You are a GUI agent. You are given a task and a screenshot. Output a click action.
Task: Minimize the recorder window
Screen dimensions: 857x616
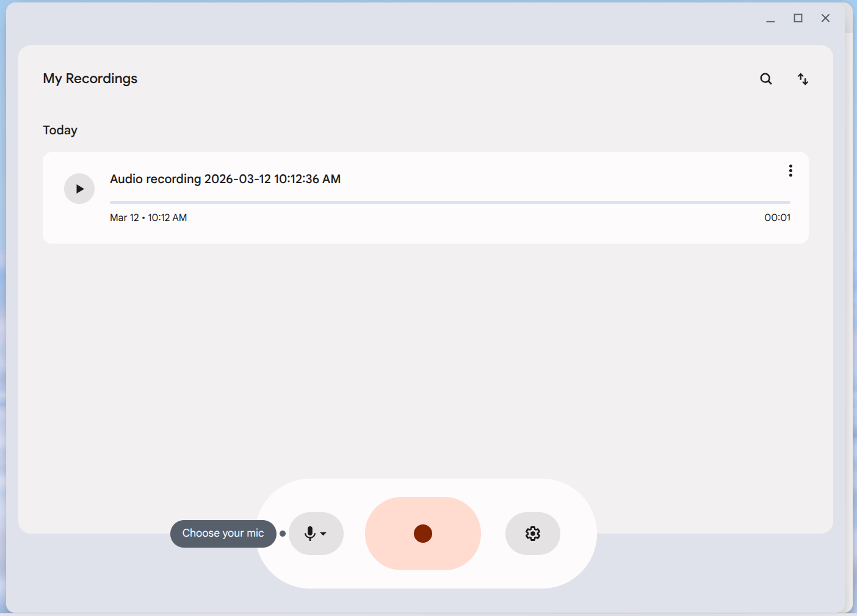click(x=770, y=18)
